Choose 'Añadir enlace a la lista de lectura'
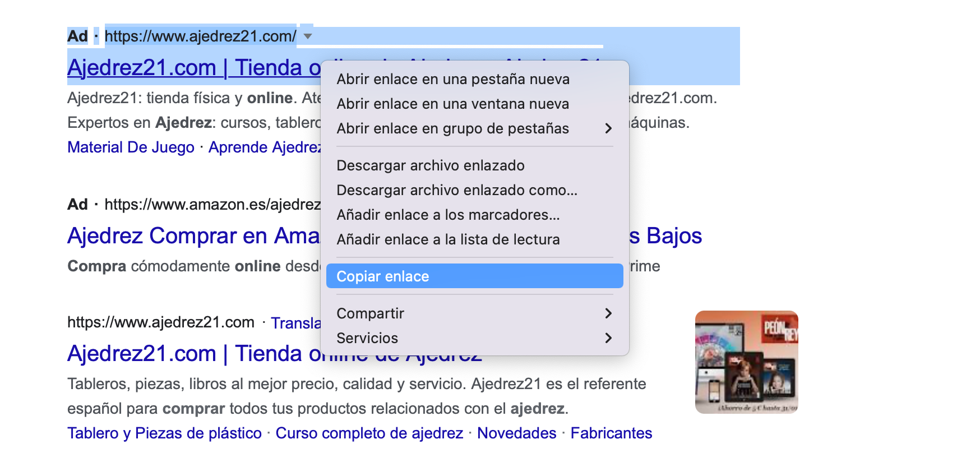The width and height of the screenshot is (980, 453). [474, 239]
